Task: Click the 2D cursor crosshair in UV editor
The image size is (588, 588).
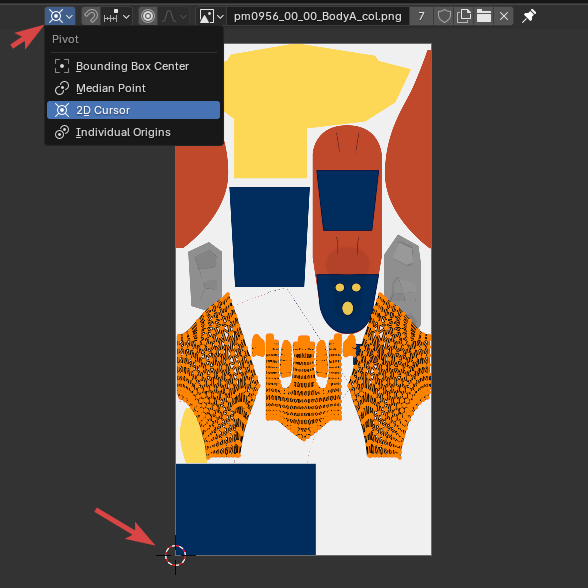Action: pyautogui.click(x=176, y=555)
